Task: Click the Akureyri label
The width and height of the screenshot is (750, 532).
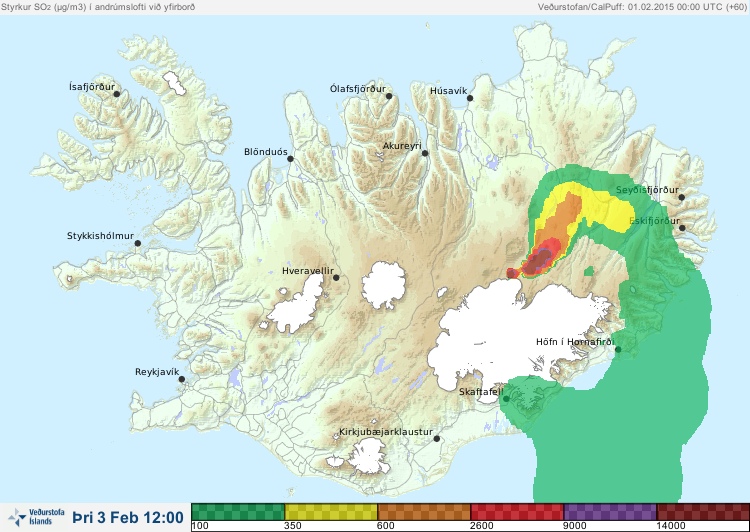Action: tap(402, 146)
